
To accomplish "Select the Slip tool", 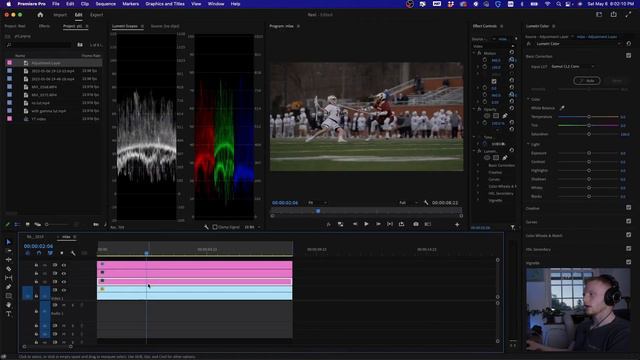I will pos(9,278).
